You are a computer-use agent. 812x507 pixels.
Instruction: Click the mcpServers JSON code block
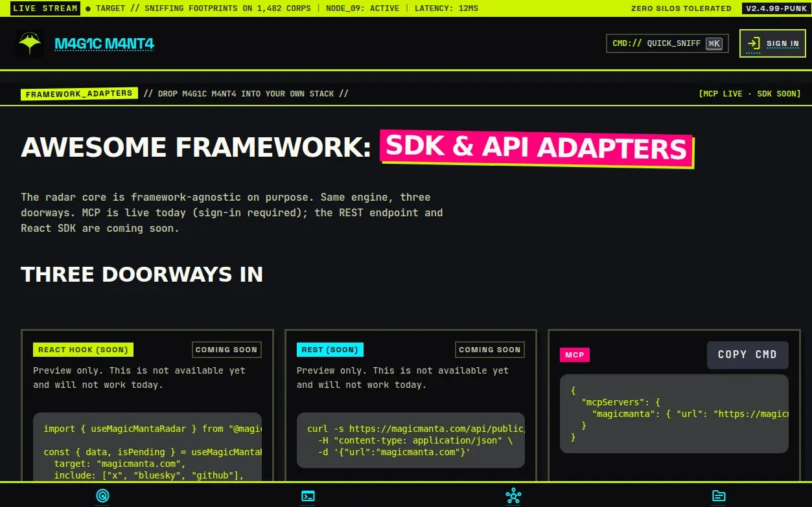click(x=674, y=414)
